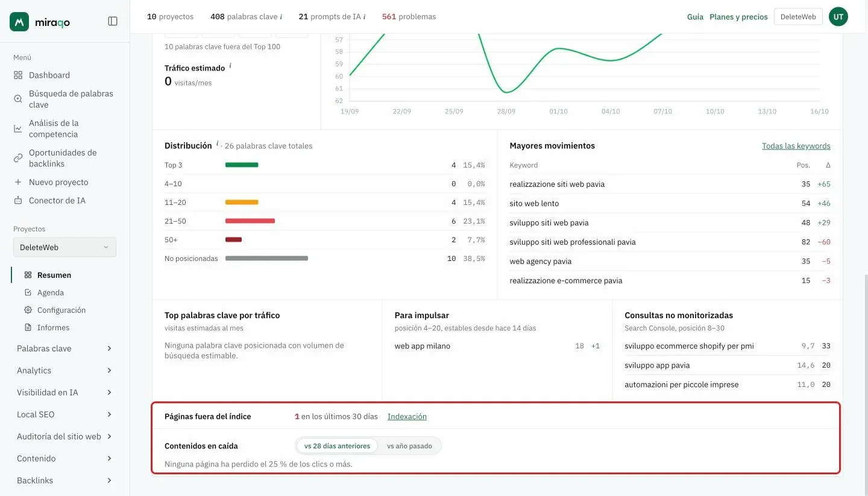Open the DeleteWeb project dropdown
This screenshot has width=868, height=496.
[64, 247]
